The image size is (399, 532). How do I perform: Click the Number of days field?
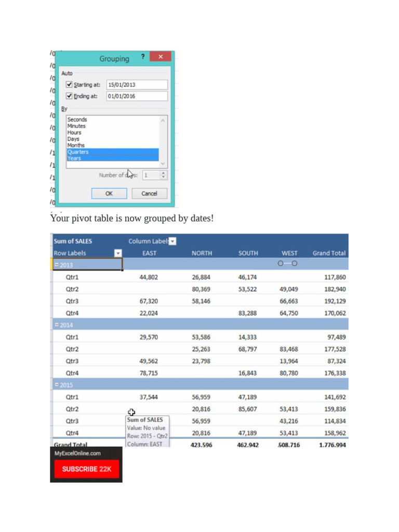click(x=151, y=175)
